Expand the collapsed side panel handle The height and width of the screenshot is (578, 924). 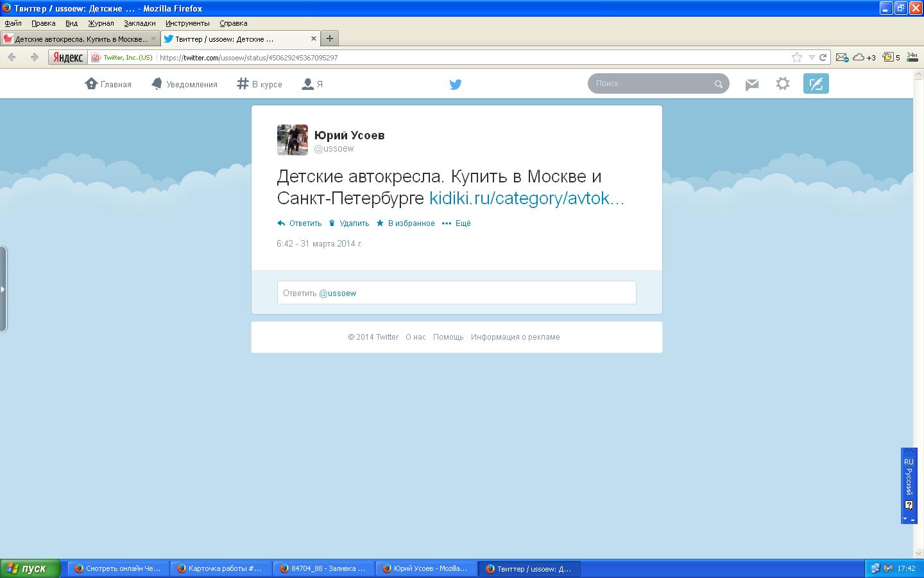tap(3, 289)
